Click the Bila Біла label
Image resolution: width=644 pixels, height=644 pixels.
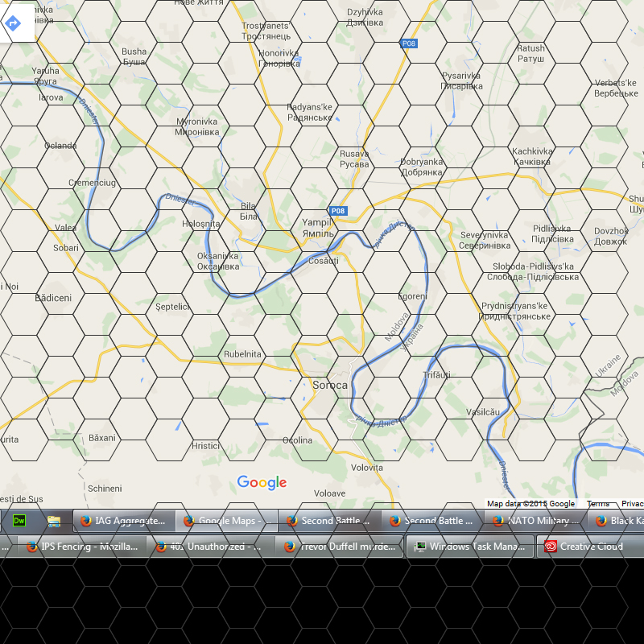(x=249, y=211)
